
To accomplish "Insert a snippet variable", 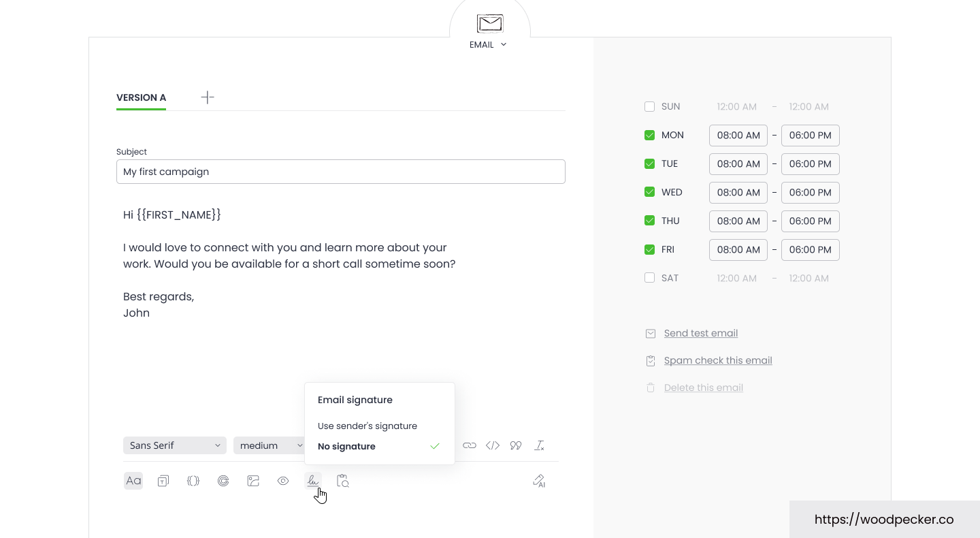I will (x=193, y=481).
